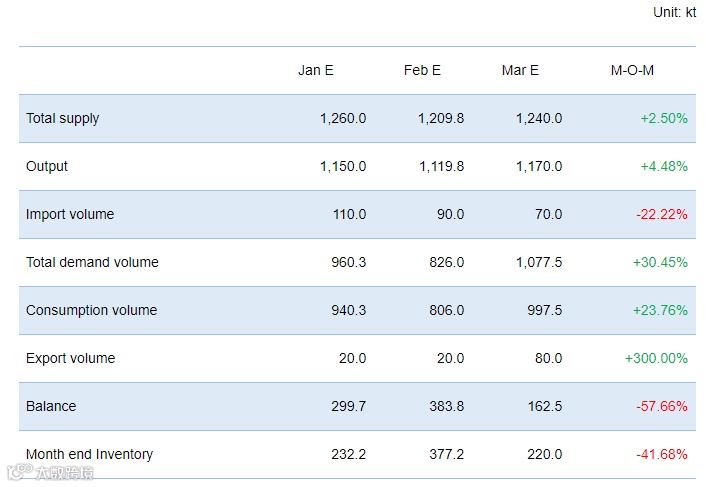This screenshot has width=706, height=487.
Task: Click the Unit: kt label
Action: coord(674,12)
